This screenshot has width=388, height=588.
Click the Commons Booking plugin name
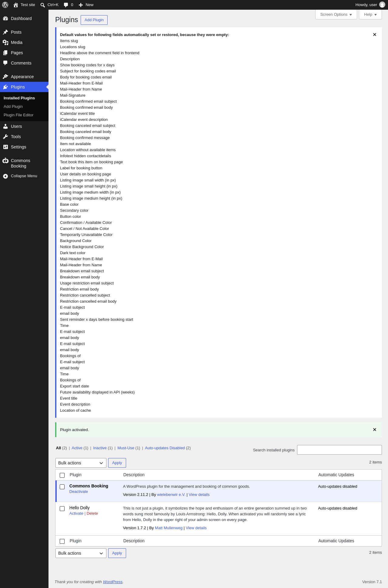89,486
